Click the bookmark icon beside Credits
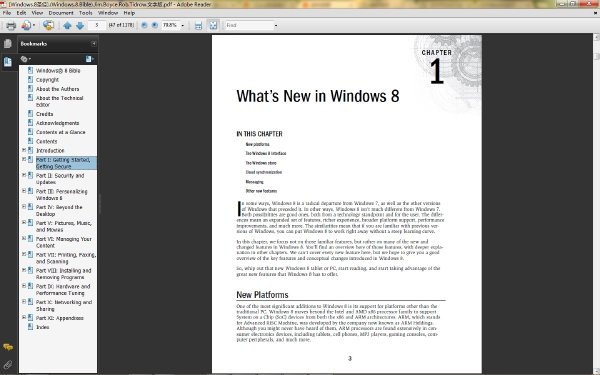 point(30,114)
